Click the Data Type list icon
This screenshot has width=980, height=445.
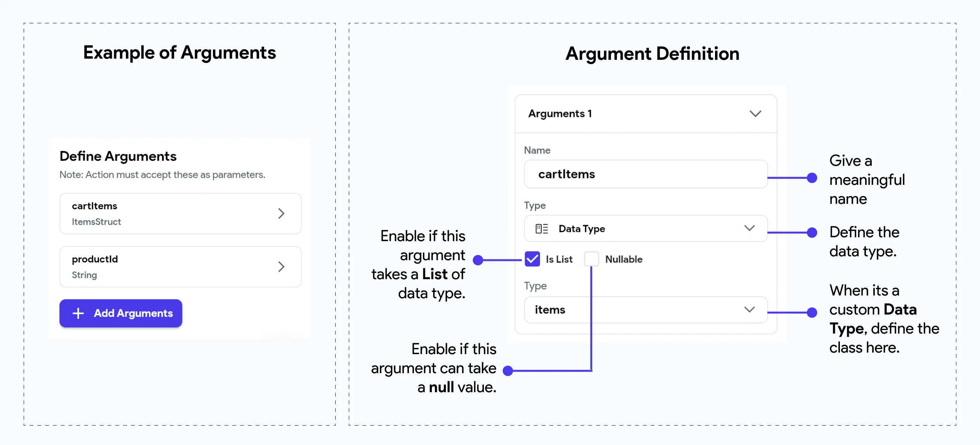[542, 229]
